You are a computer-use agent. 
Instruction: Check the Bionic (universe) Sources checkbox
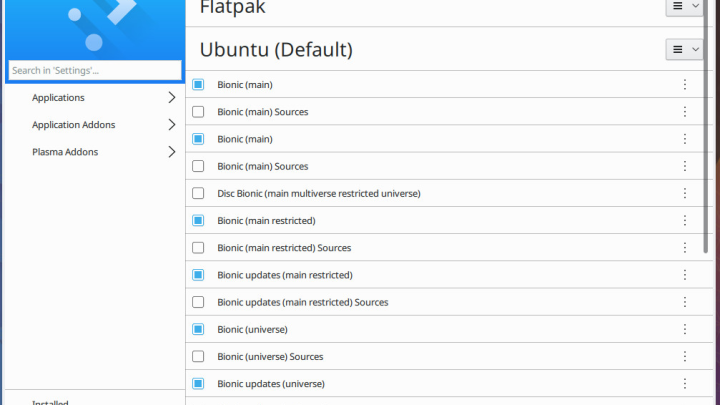[x=198, y=356]
